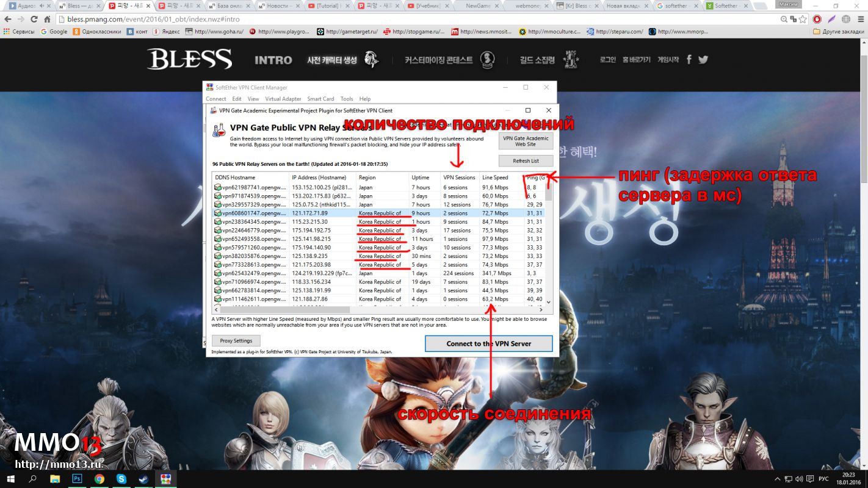Click the Facebook icon on Bless site
The height and width of the screenshot is (488, 868).
689,59
